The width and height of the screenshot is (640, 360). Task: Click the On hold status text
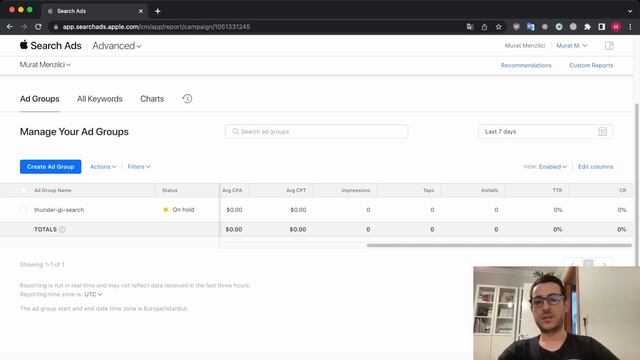point(183,210)
